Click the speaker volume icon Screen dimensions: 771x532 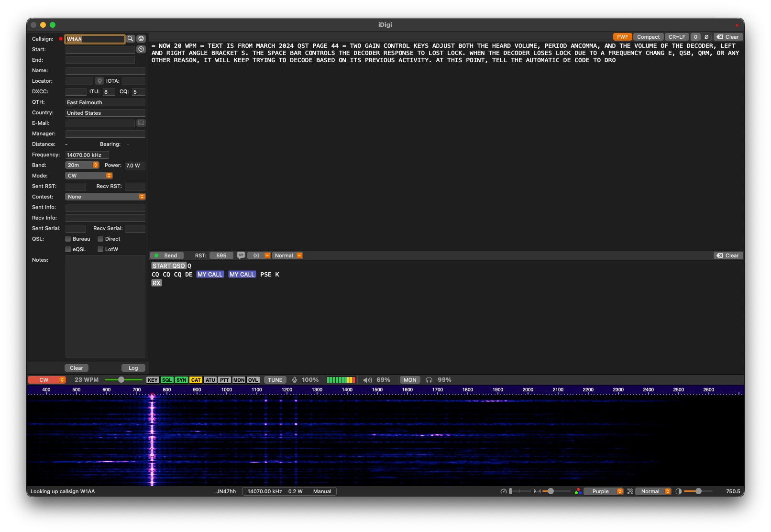click(367, 380)
